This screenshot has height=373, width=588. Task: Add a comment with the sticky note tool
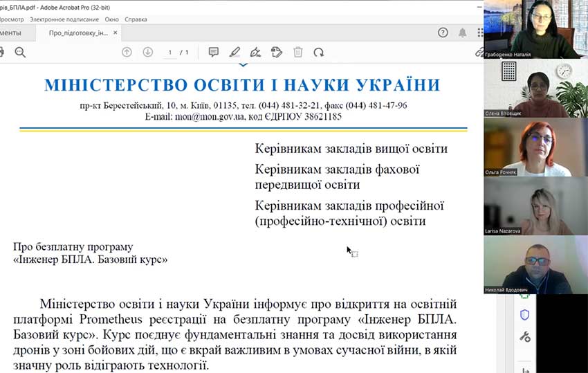coord(214,52)
